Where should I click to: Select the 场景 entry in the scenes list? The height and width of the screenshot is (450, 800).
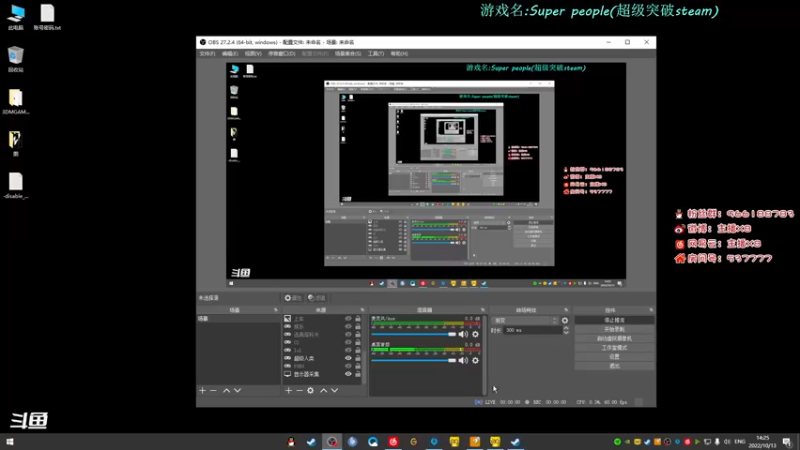pyautogui.click(x=238, y=319)
